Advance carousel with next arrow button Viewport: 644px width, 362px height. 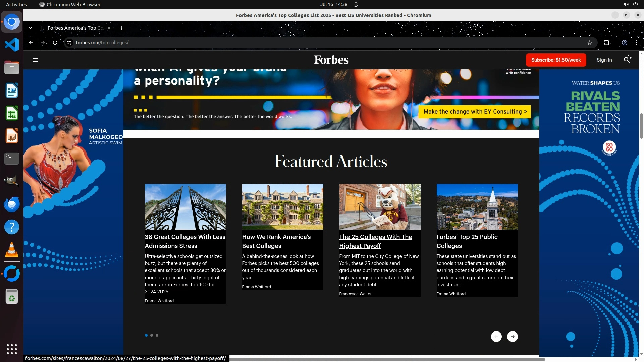click(x=512, y=337)
